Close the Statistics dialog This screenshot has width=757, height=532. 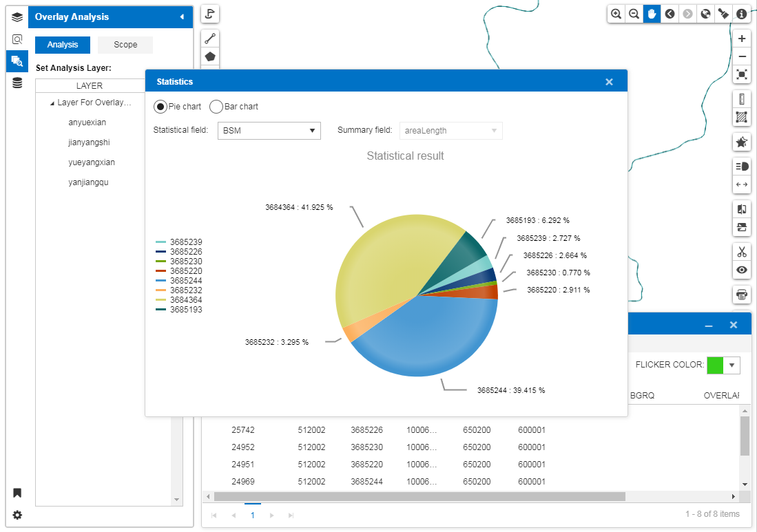click(x=610, y=82)
